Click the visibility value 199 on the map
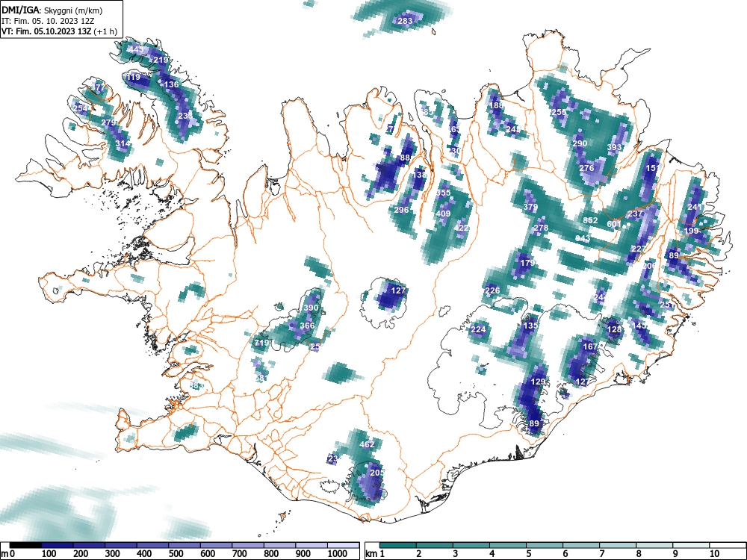 coord(691,231)
